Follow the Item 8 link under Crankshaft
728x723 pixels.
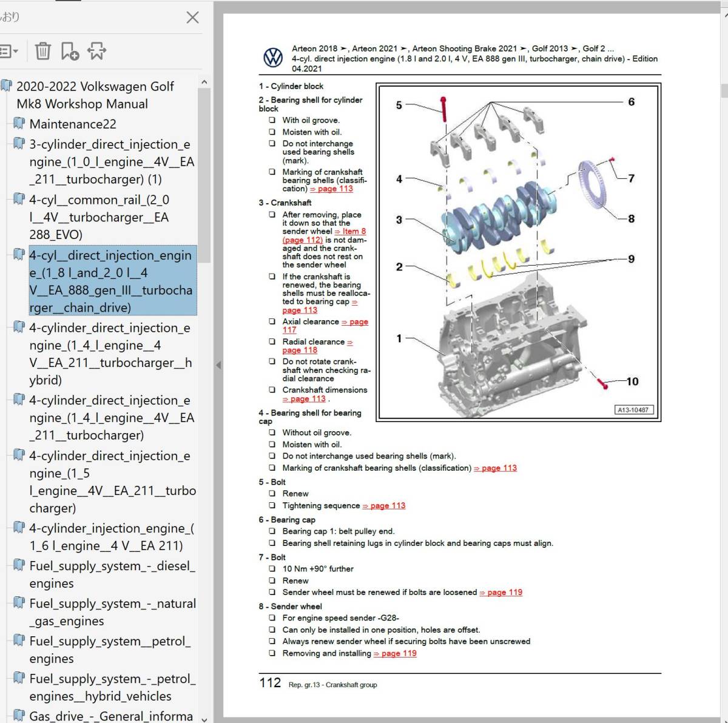(350, 231)
